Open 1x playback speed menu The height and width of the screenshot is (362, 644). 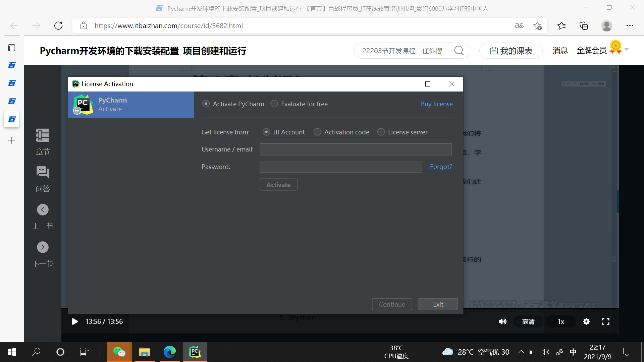(561, 322)
